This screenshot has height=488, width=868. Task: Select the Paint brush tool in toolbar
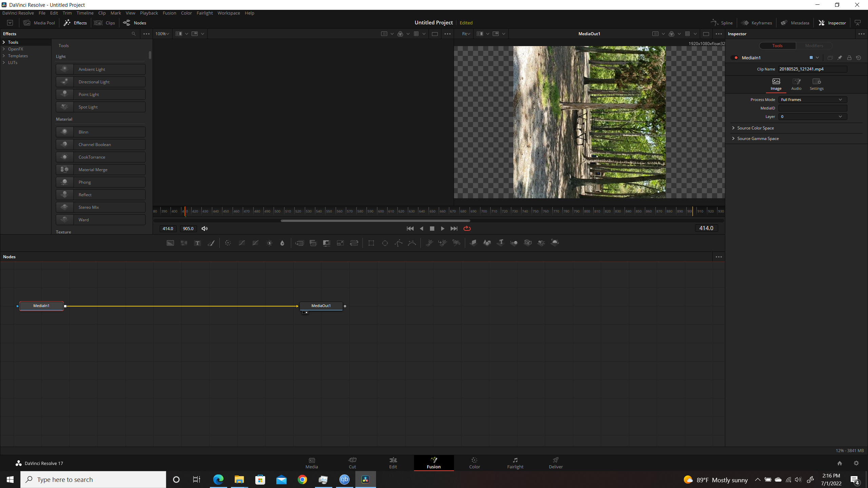211,243
